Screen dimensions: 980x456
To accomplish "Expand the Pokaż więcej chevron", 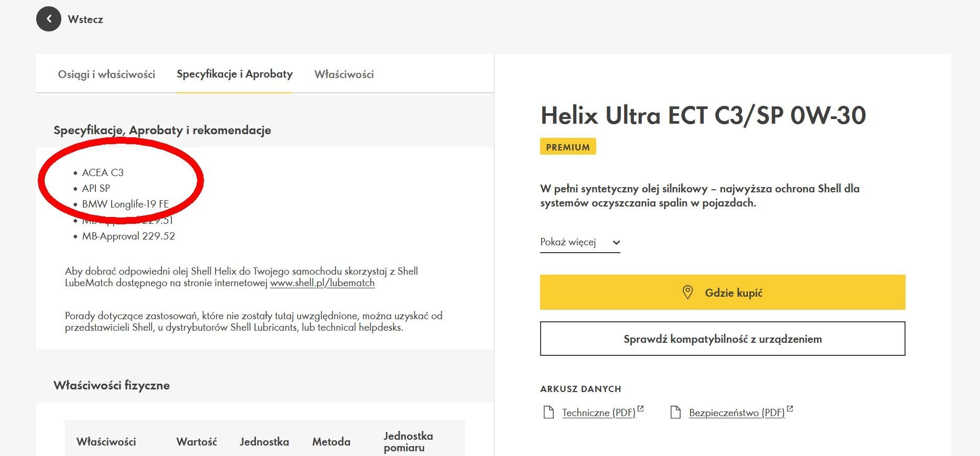I will [616, 242].
